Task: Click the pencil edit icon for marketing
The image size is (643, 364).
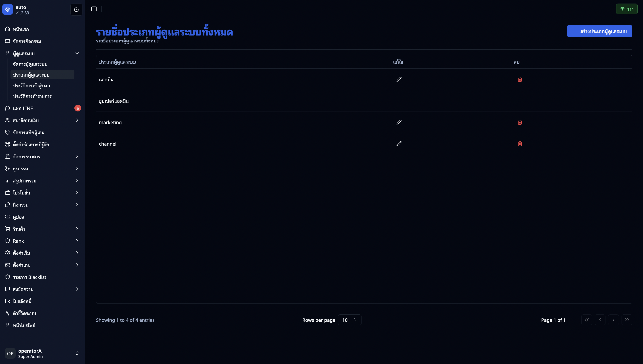Action: click(399, 122)
